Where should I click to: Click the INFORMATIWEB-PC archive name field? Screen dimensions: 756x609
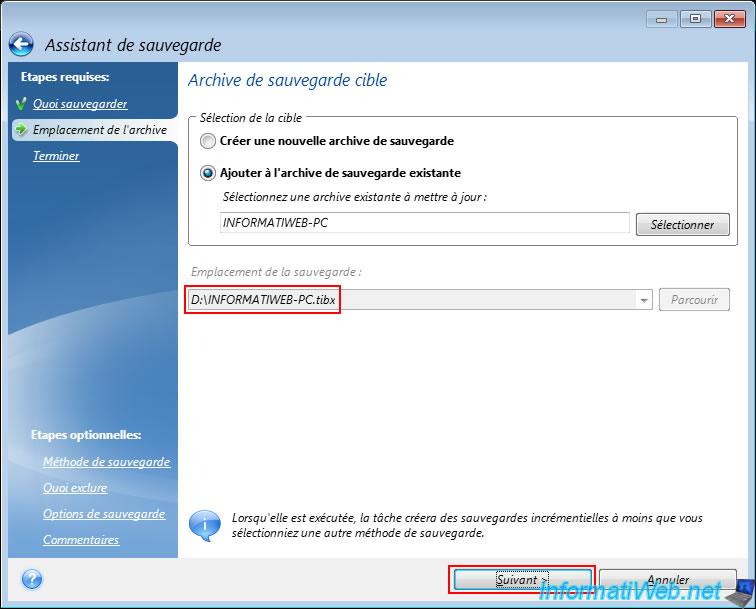pos(425,223)
